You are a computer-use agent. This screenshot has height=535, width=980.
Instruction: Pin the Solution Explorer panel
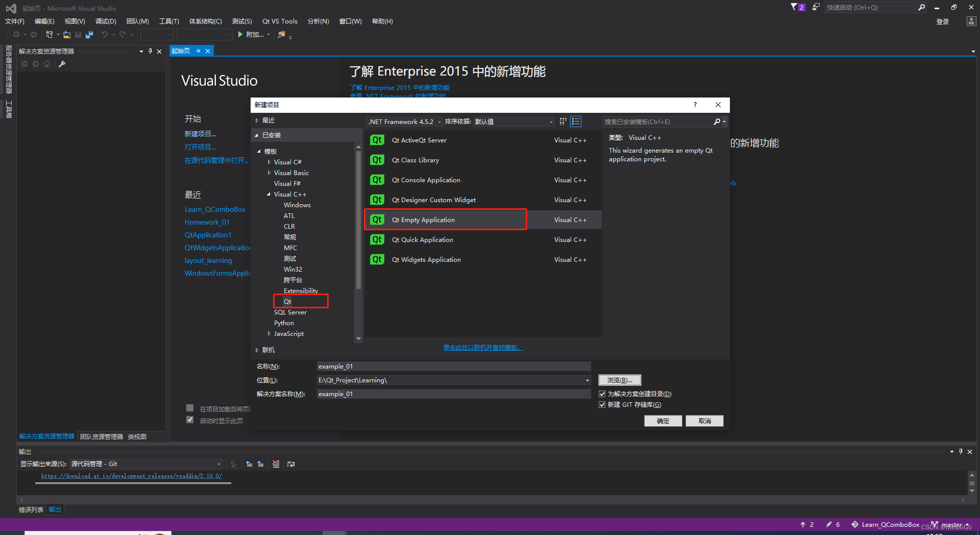[x=150, y=51]
